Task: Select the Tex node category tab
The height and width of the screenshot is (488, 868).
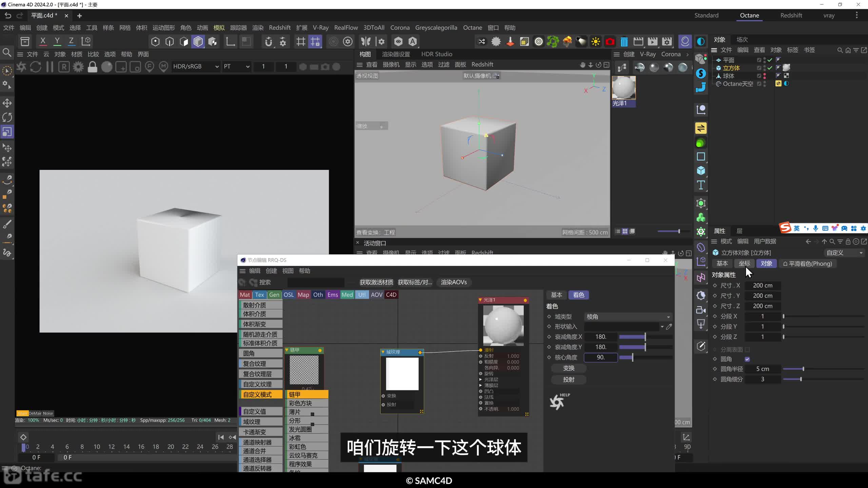Action: pyautogui.click(x=259, y=295)
